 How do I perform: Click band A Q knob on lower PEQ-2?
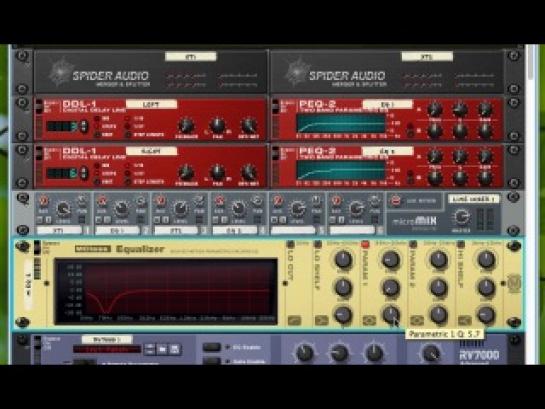459,157
